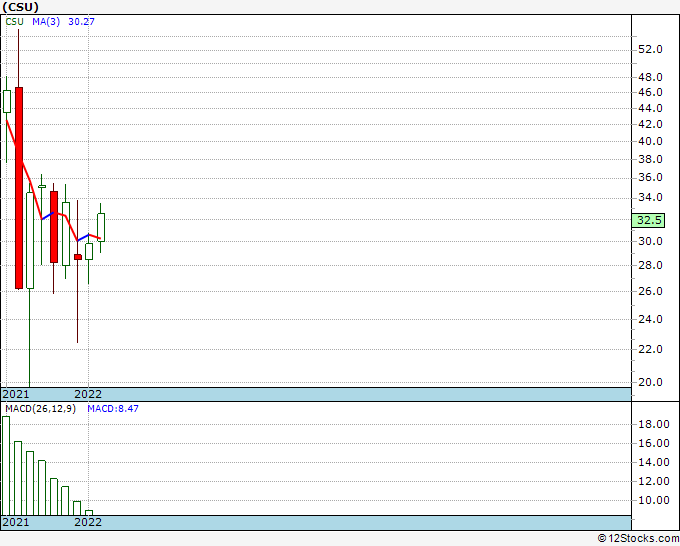The width and height of the screenshot is (680, 546).
Task: Click the last green candlestick near 32
Action: click(101, 227)
